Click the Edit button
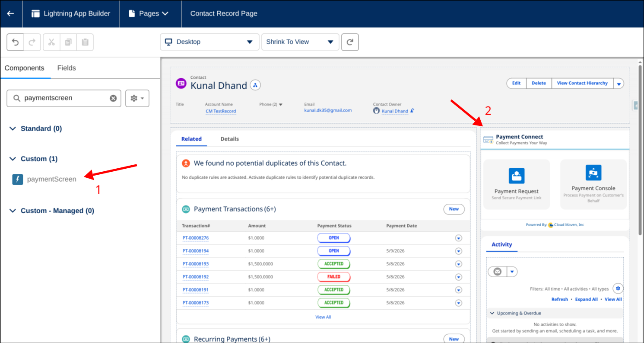The width and height of the screenshot is (644, 343). coord(517,83)
